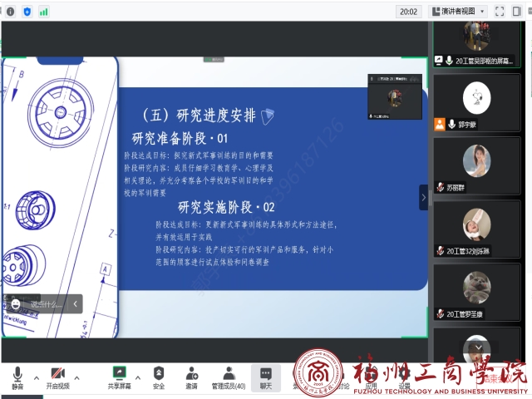The height and width of the screenshot is (399, 532).
Task: Open the 安全 security shield icon
Action: click(158, 374)
